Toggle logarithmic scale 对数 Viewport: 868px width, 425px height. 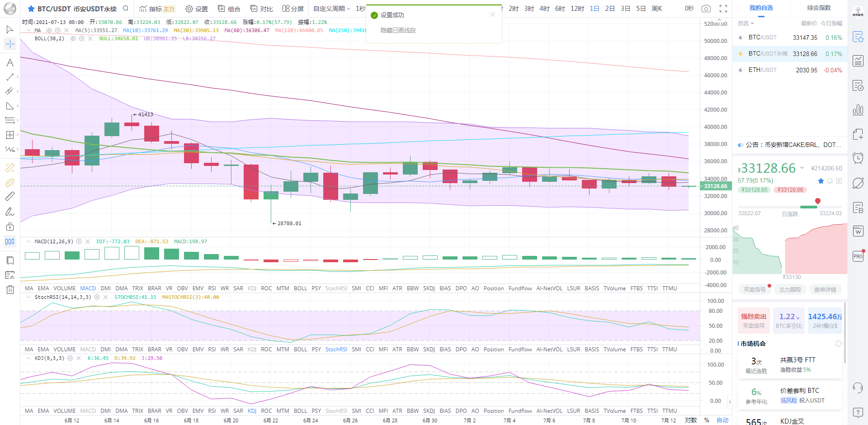pyautogui.click(x=691, y=420)
